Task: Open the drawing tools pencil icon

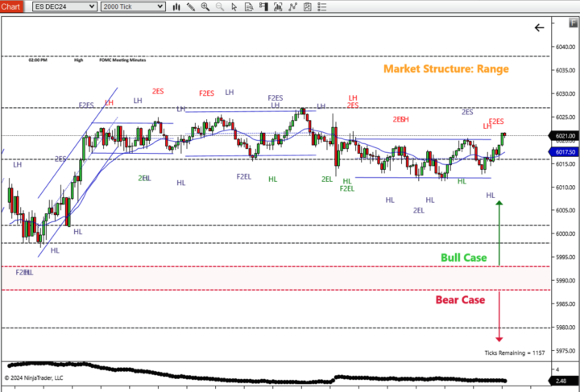Action: pos(191,6)
